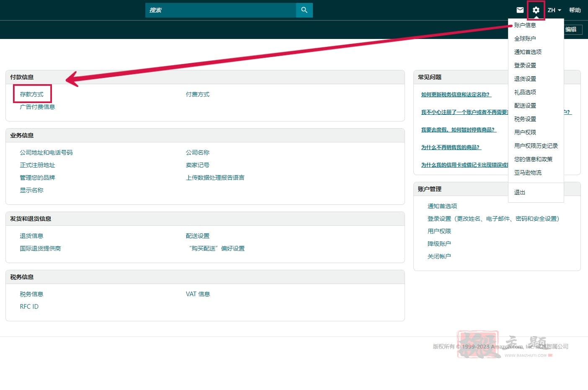The width and height of the screenshot is (588, 390).
Task: Click 上传数据处理报告语言 link
Action: tap(215, 178)
